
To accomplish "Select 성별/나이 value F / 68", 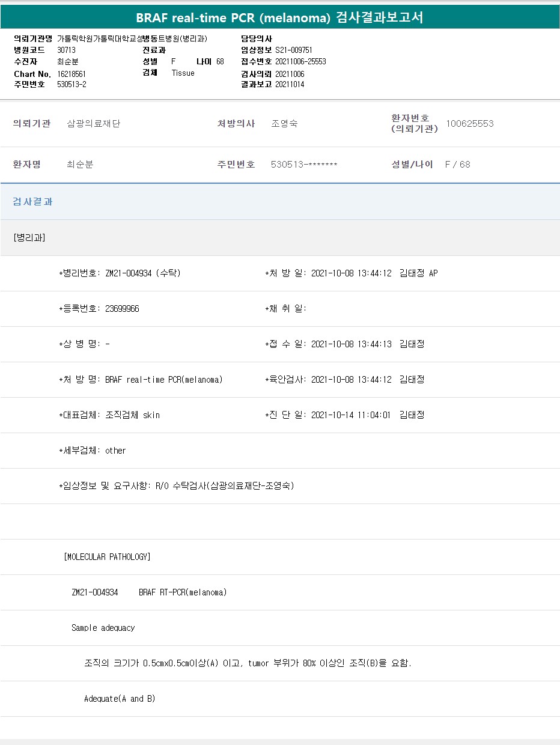I will pos(457,164).
